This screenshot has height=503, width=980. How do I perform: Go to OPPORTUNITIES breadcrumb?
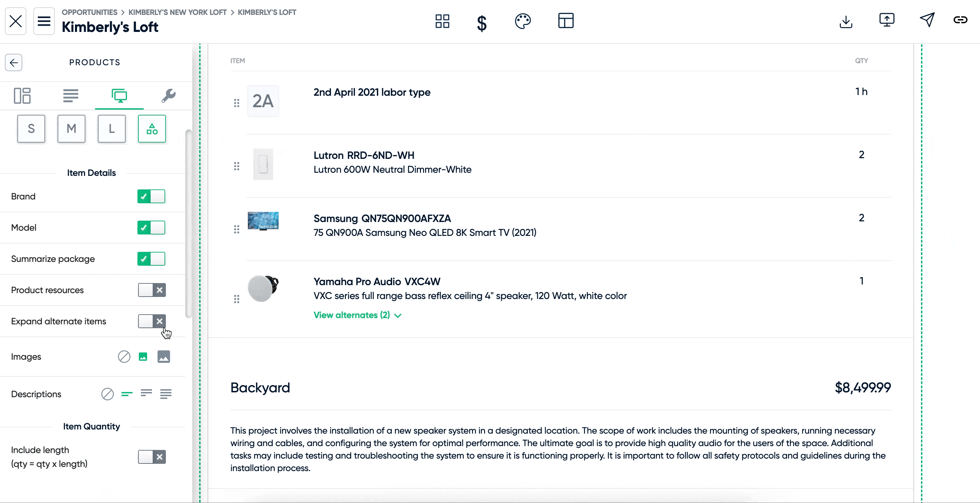pos(90,12)
